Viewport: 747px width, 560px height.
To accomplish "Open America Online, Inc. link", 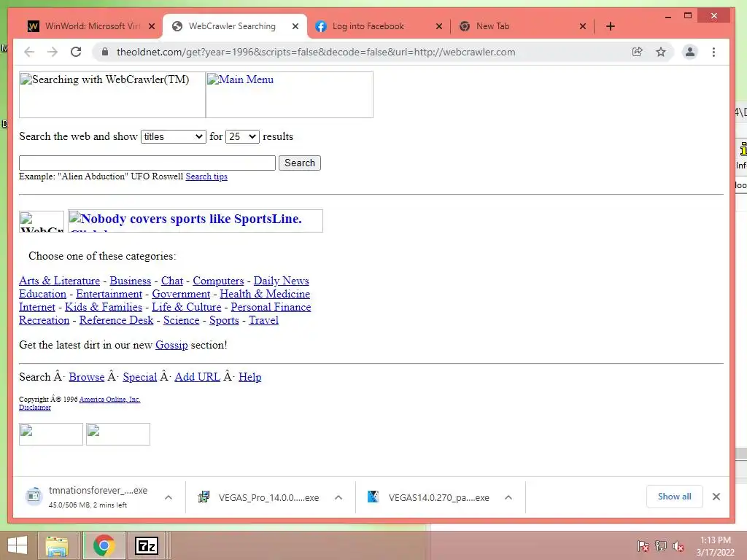I will [109, 400].
